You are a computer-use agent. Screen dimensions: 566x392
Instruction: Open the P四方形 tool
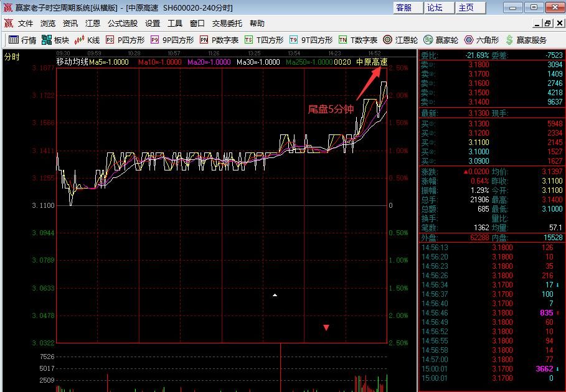[125, 40]
